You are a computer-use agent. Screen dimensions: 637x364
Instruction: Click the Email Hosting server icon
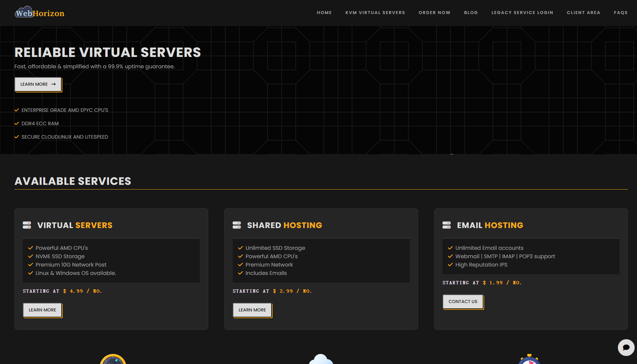coord(447,225)
